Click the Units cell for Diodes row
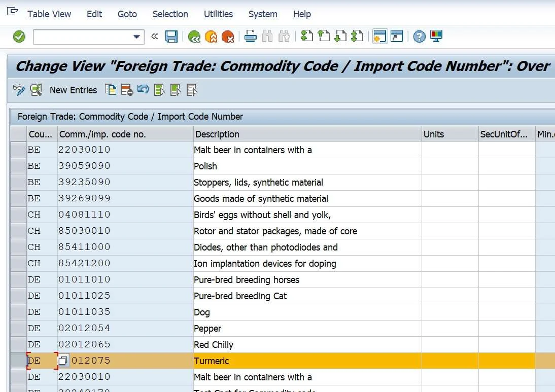The width and height of the screenshot is (555, 392). point(450,247)
